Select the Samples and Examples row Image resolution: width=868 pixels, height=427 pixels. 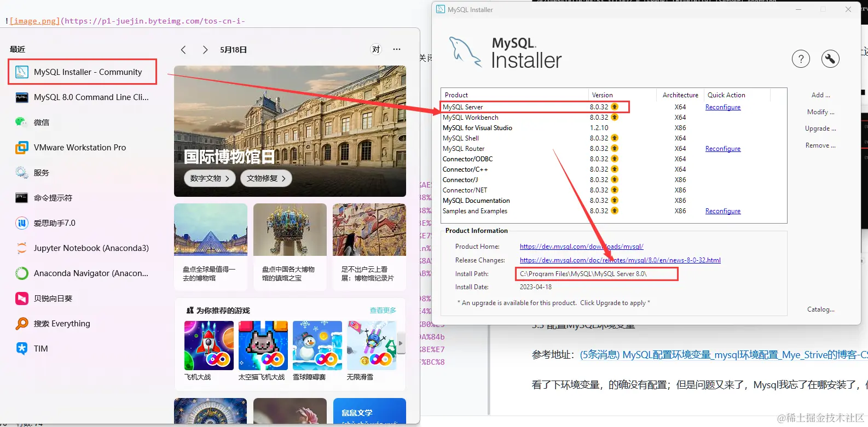614,211
